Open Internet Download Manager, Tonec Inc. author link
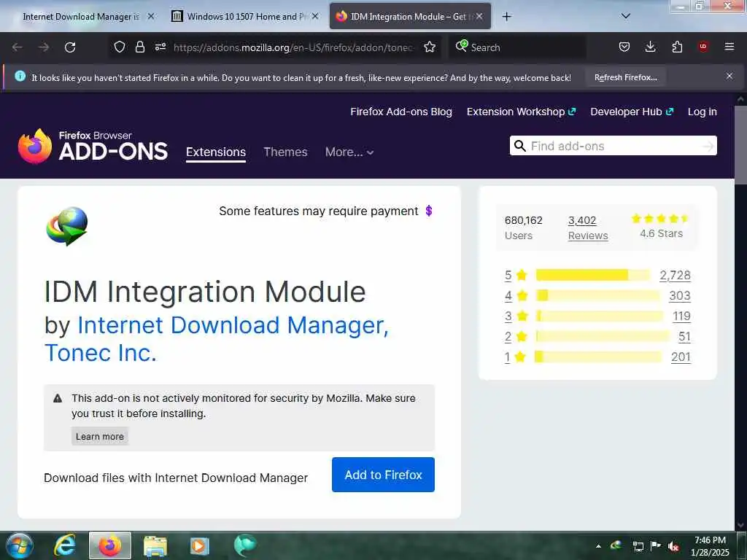Viewport: 747px width, 560px height. tap(217, 338)
